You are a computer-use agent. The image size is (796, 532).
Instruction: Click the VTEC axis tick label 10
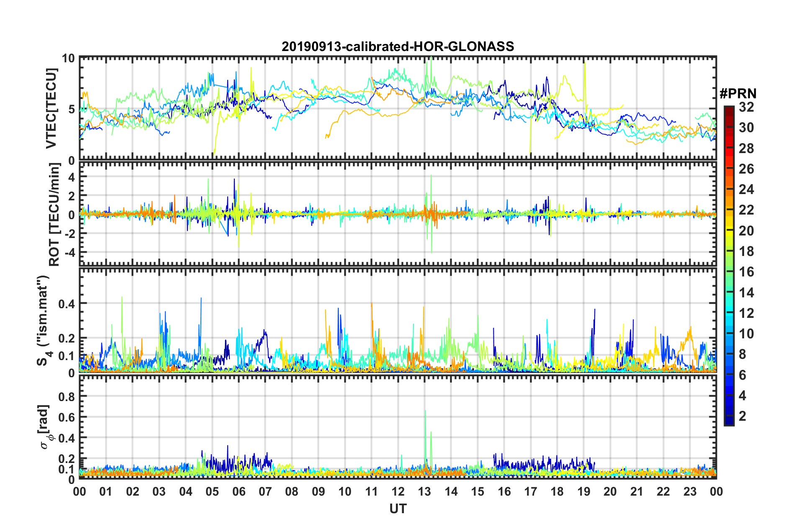[x=68, y=59]
